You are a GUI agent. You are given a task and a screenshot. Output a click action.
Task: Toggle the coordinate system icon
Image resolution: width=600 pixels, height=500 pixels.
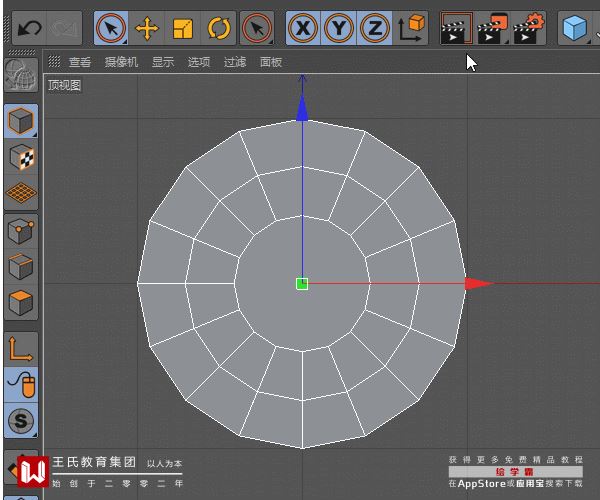411,28
